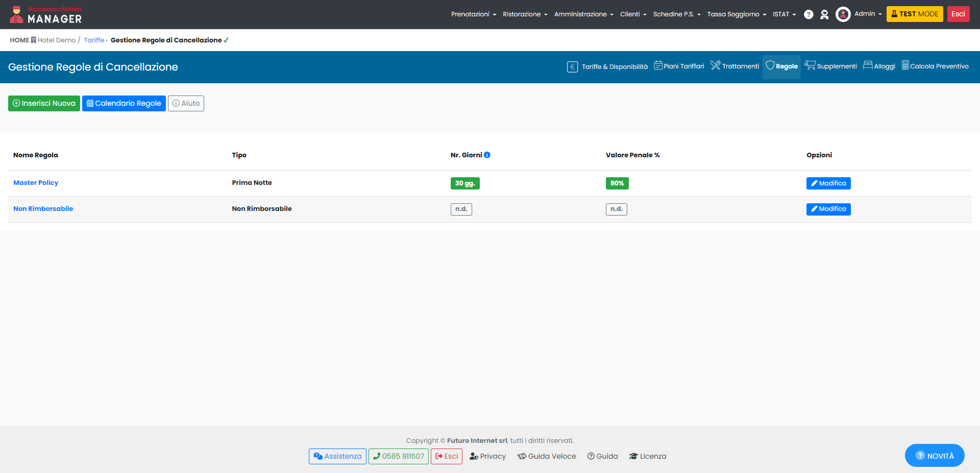This screenshot has height=473, width=980.
Task: Select the Regole tab
Action: 781,66
